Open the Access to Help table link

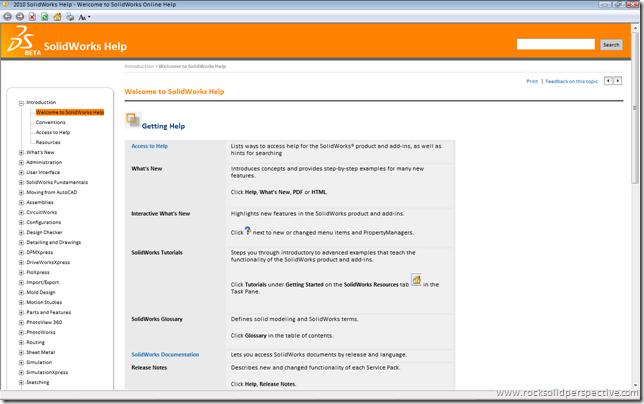150,146
